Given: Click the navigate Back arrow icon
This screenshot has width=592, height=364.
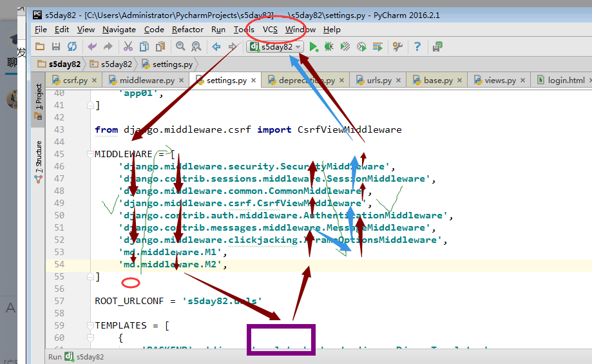Looking at the screenshot, I should click(x=216, y=46).
